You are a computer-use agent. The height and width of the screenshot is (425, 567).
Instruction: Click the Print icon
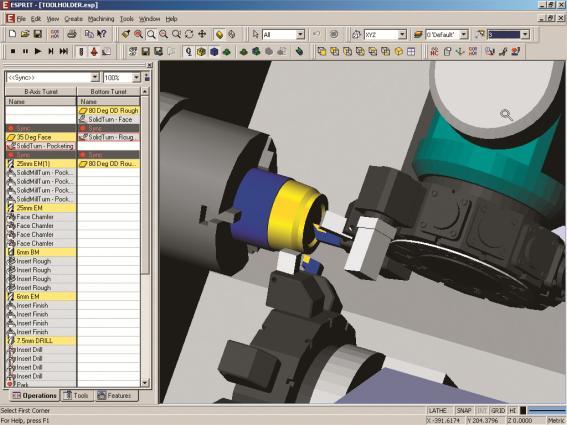tap(72, 34)
